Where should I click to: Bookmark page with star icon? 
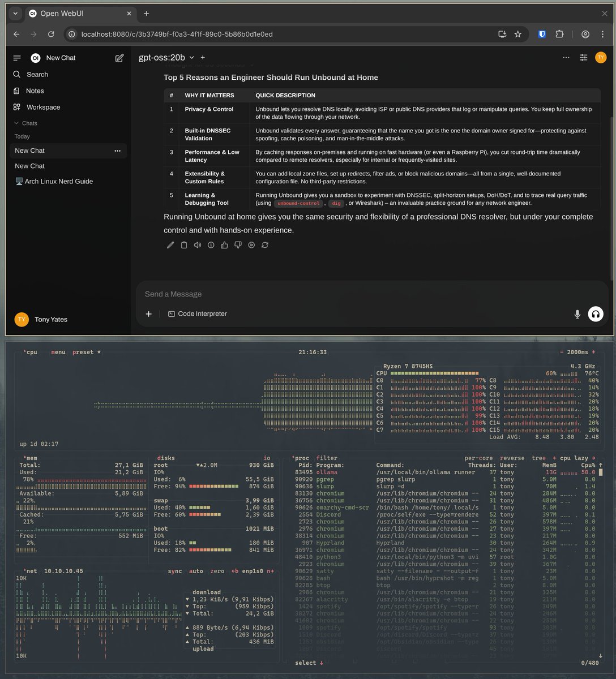click(517, 34)
